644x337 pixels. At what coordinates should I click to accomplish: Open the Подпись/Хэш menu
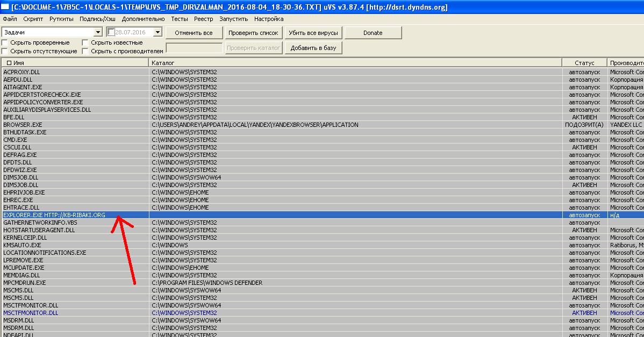[97, 19]
